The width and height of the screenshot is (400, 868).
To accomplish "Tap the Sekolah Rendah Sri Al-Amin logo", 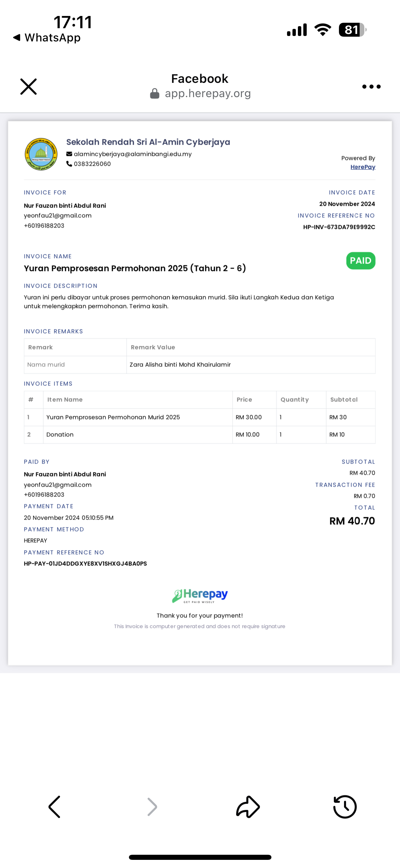I will point(41,154).
